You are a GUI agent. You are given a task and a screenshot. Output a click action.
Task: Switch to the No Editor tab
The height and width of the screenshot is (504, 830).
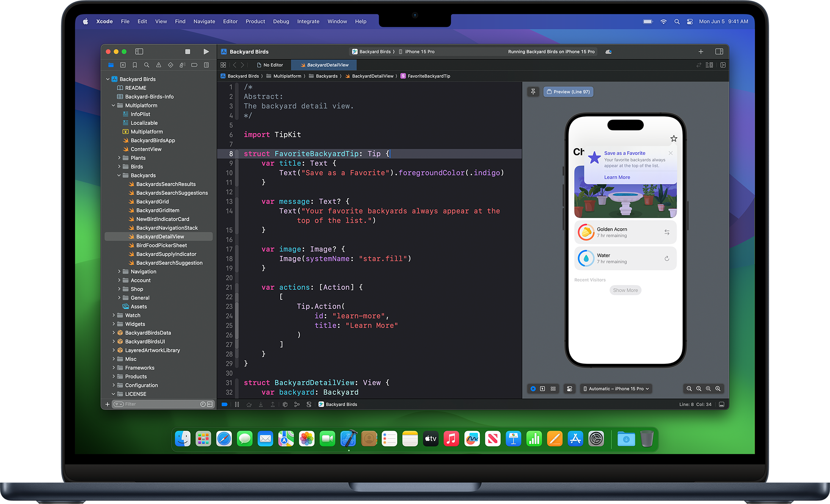(270, 65)
